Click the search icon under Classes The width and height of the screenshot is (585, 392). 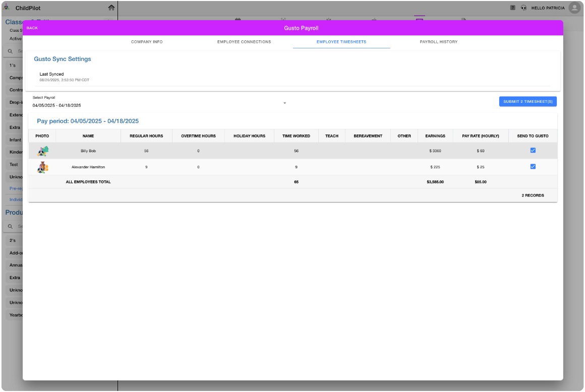11,51
